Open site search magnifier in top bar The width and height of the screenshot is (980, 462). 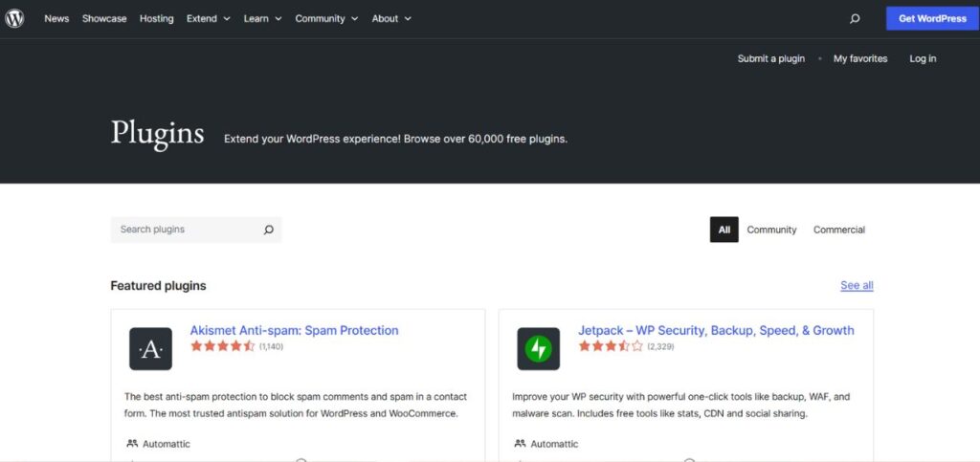855,19
